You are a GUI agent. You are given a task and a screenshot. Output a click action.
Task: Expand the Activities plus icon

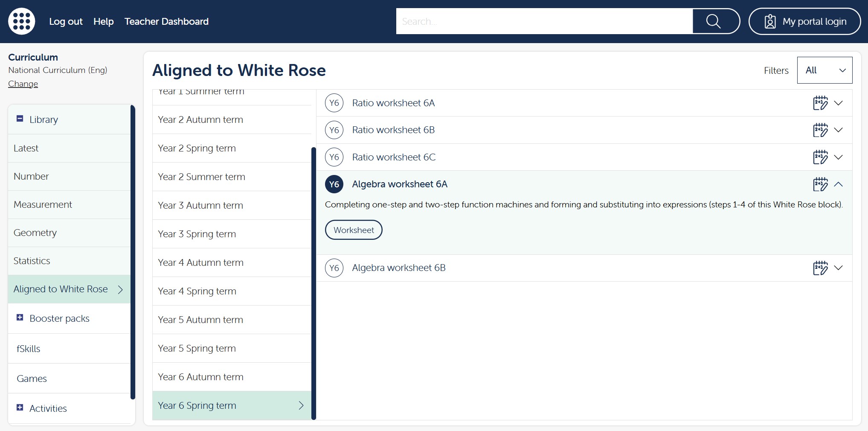20,408
